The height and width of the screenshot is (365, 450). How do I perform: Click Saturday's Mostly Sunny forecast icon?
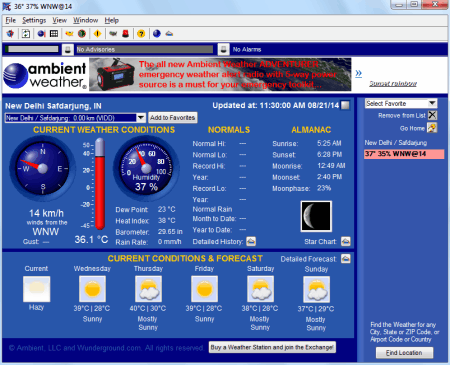261,289
